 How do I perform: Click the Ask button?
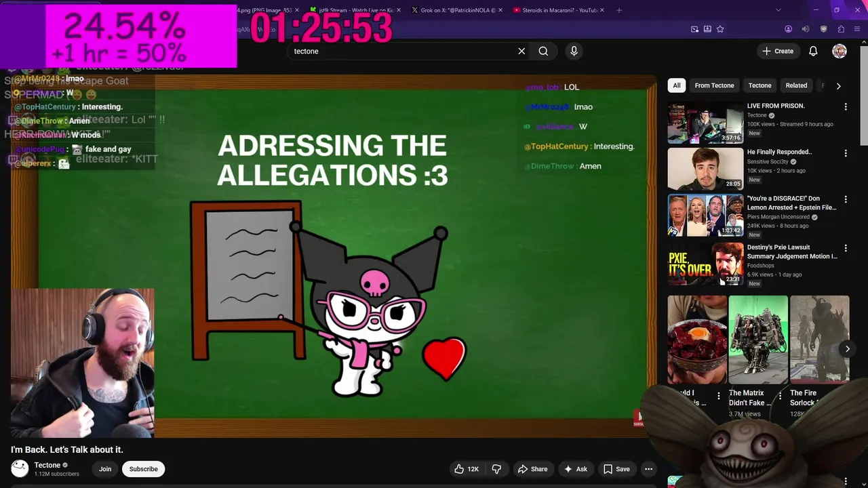pos(575,469)
